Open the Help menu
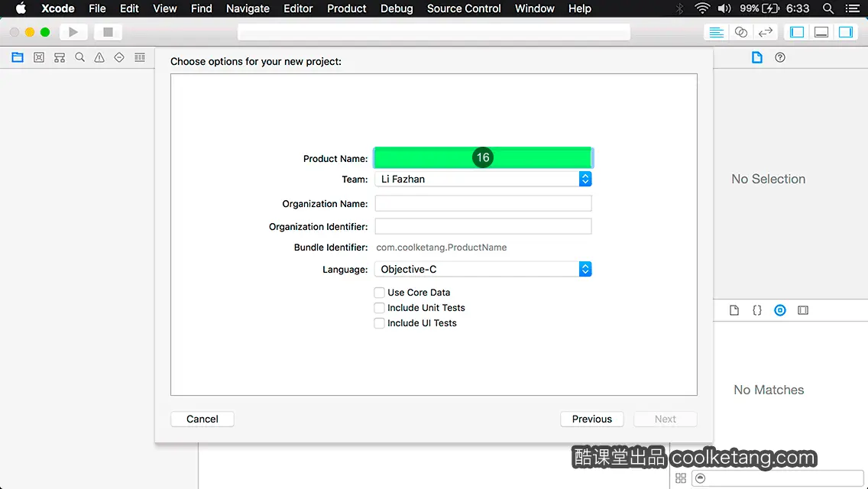Viewport: 868px width, 489px height. coord(580,8)
